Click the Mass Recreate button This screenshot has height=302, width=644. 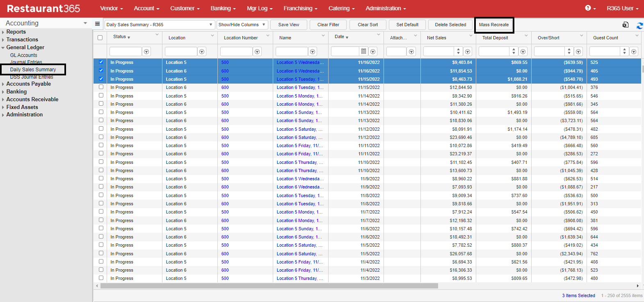pyautogui.click(x=494, y=25)
